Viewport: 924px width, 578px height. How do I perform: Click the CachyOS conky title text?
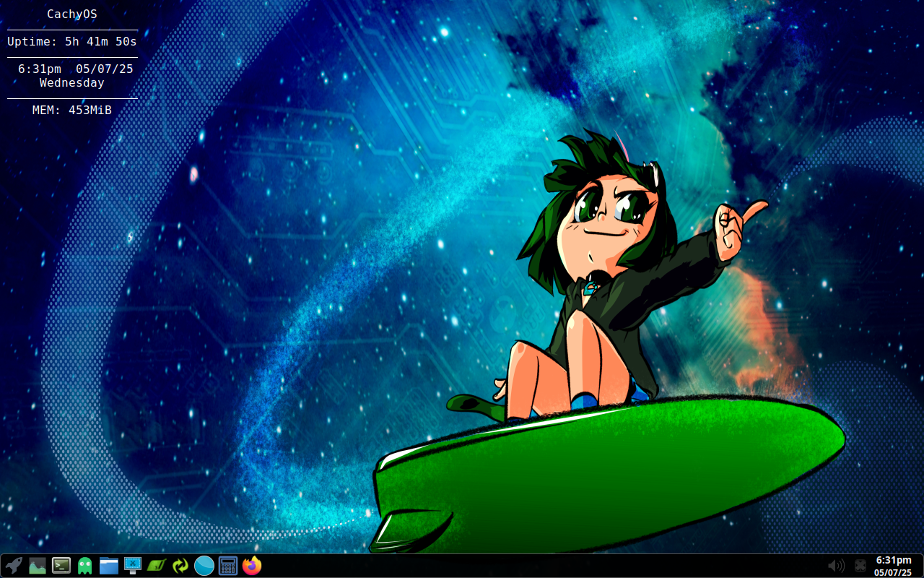(x=72, y=14)
